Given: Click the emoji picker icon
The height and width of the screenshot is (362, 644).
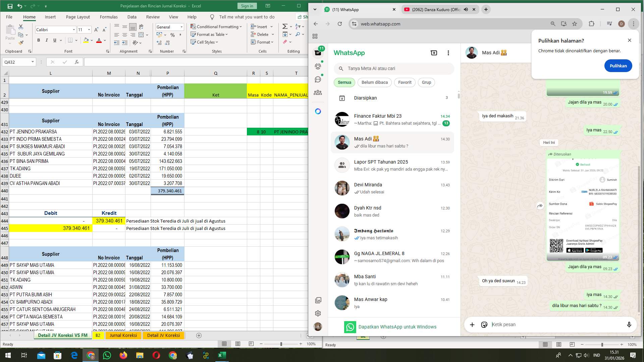Looking at the screenshot, I should click(x=484, y=324).
